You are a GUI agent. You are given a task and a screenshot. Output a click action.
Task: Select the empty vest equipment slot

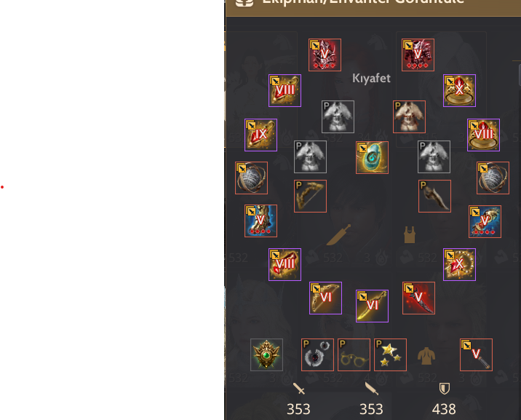point(410,235)
